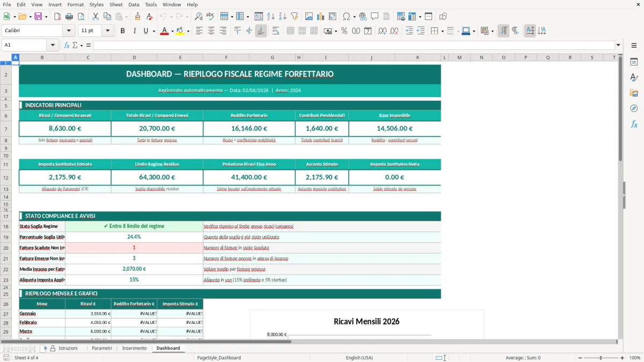The width and height of the screenshot is (644, 362).
Task: Click the Print icon
Action: click(69, 17)
